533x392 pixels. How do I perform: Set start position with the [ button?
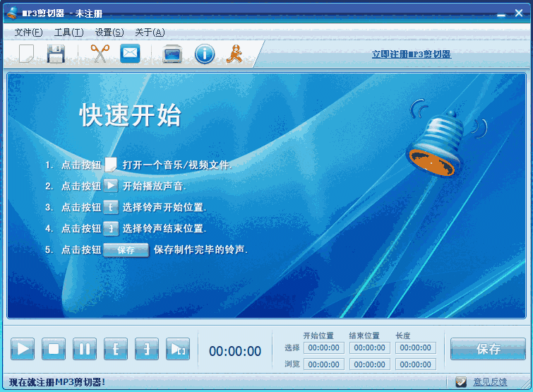coord(116,349)
